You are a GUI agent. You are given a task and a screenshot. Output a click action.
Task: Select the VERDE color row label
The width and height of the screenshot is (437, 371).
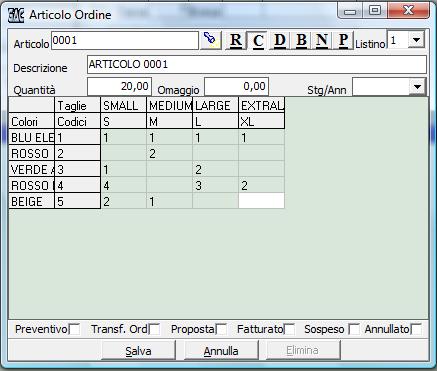click(x=32, y=169)
